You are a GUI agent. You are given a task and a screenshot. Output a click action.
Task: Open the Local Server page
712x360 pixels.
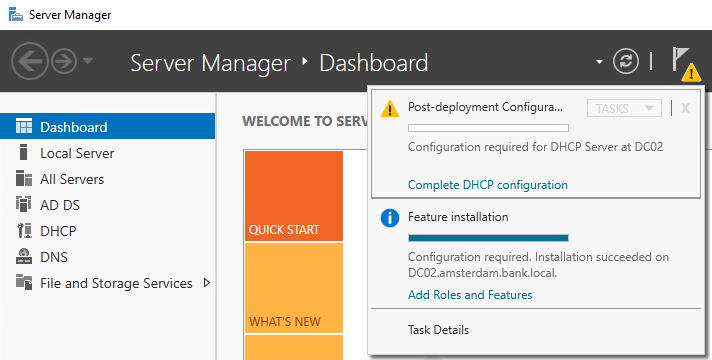[x=77, y=153]
